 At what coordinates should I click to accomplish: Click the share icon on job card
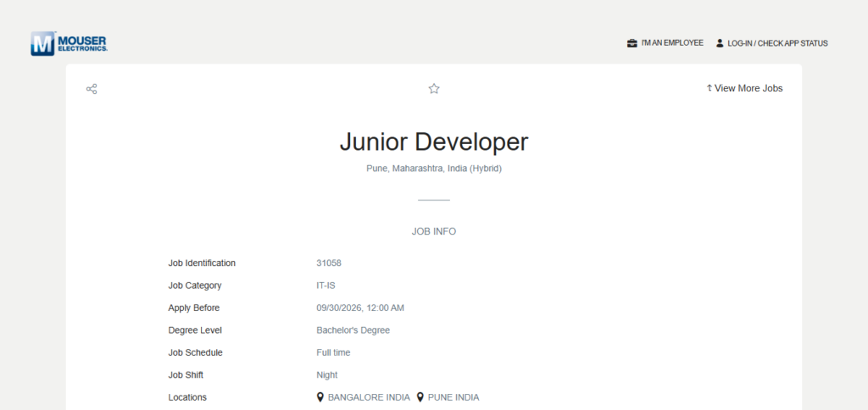click(92, 89)
